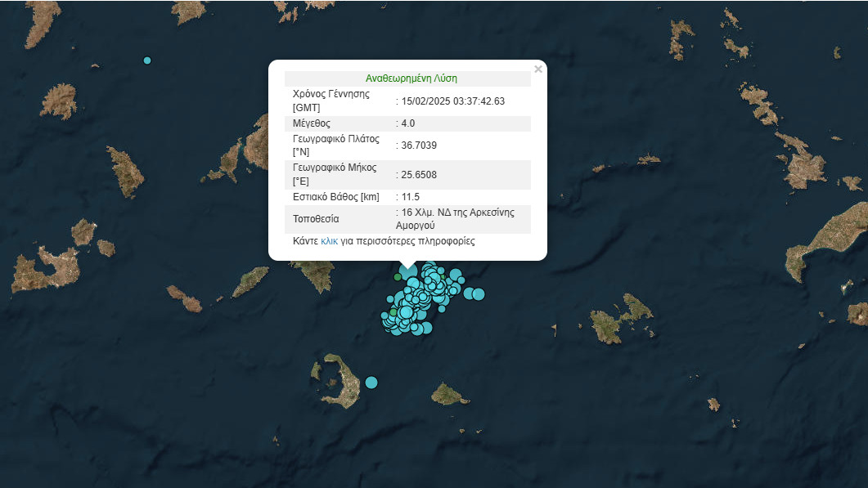This screenshot has width=868, height=488.
Task: Click the magnitude value 4.0
Action: pyautogui.click(x=407, y=123)
